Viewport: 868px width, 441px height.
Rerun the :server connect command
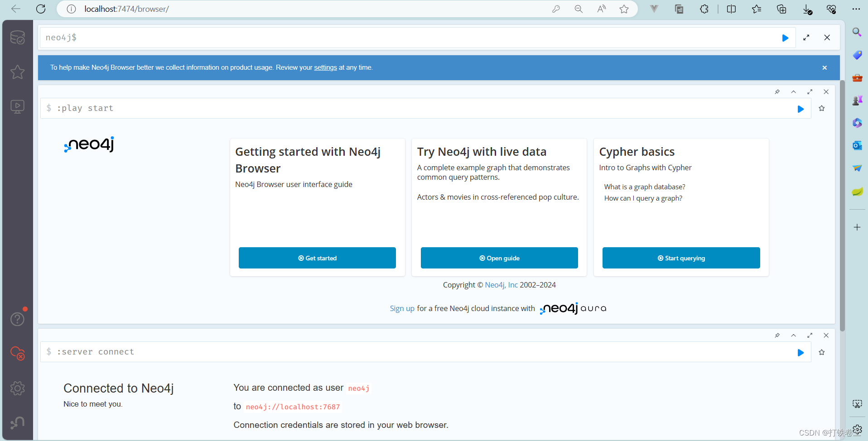[x=800, y=353]
